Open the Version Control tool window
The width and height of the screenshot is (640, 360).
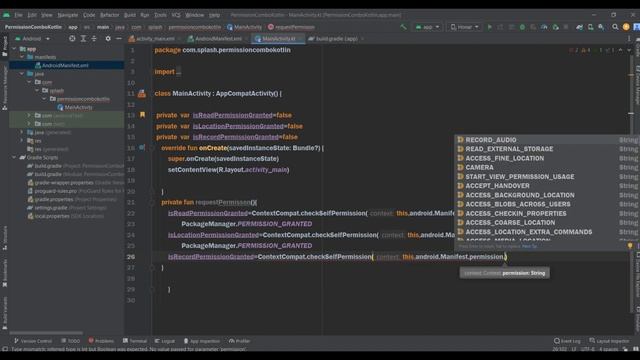[x=33, y=341]
